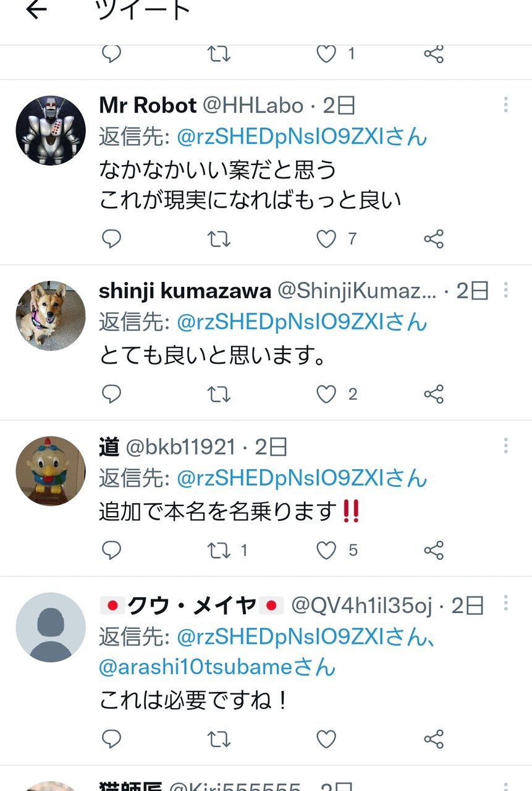Screen dimensions: 532x791
Task: View Mr Robot's robot profile picture
Action: click(51, 130)
